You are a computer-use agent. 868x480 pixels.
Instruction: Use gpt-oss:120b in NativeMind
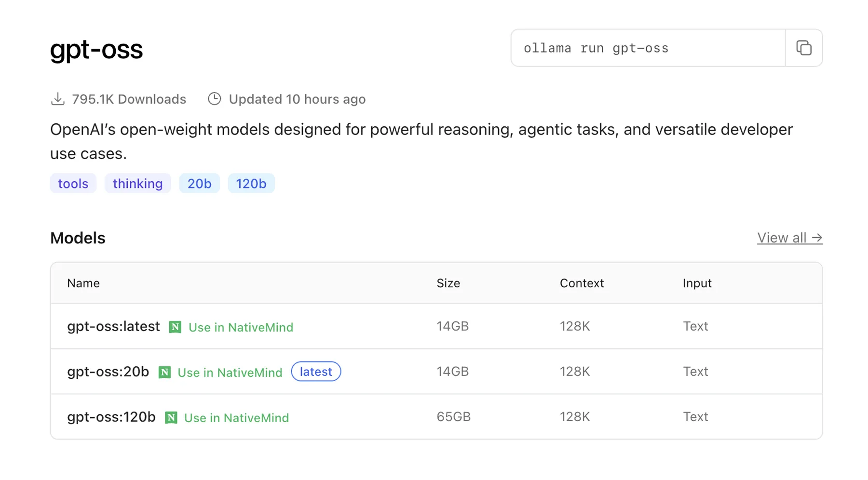pyautogui.click(x=237, y=418)
